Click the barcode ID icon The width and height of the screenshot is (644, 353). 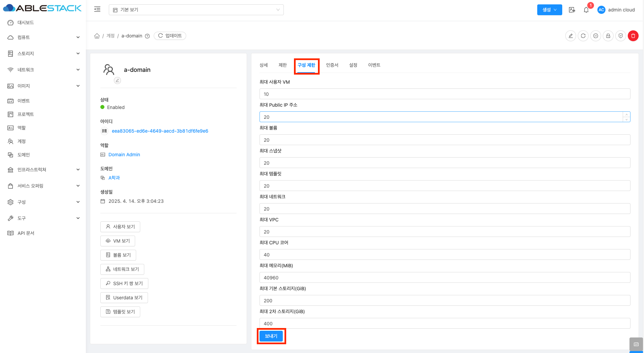coord(104,131)
